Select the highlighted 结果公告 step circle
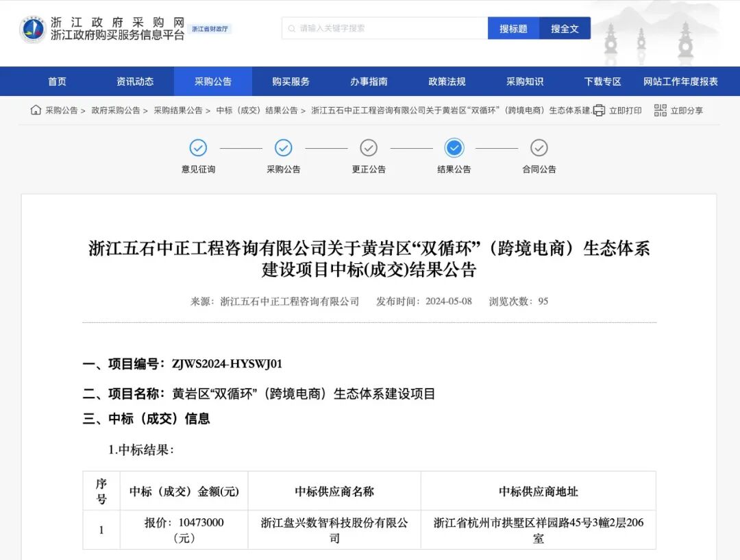Screen dimensions: 740x560 454,148
